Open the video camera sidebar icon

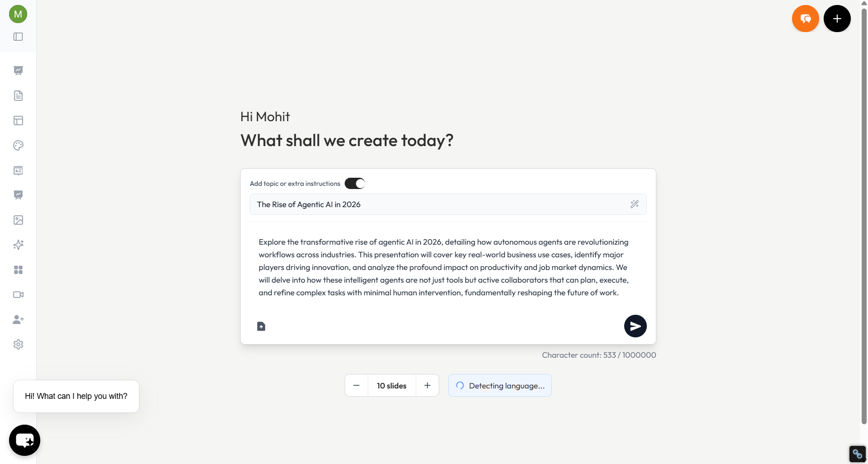[x=18, y=295]
